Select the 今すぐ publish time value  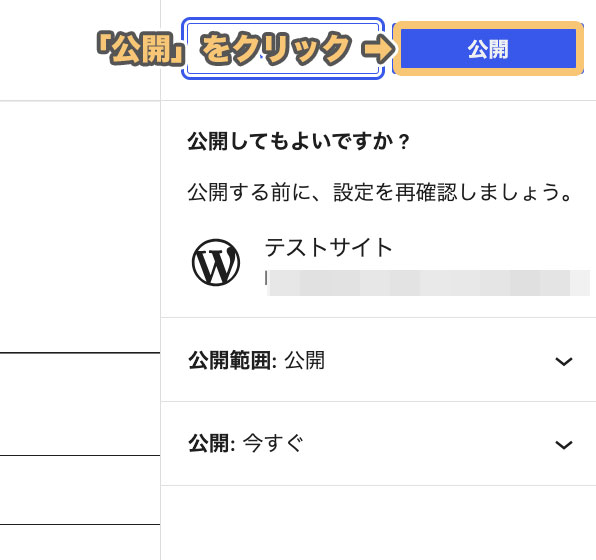click(273, 444)
